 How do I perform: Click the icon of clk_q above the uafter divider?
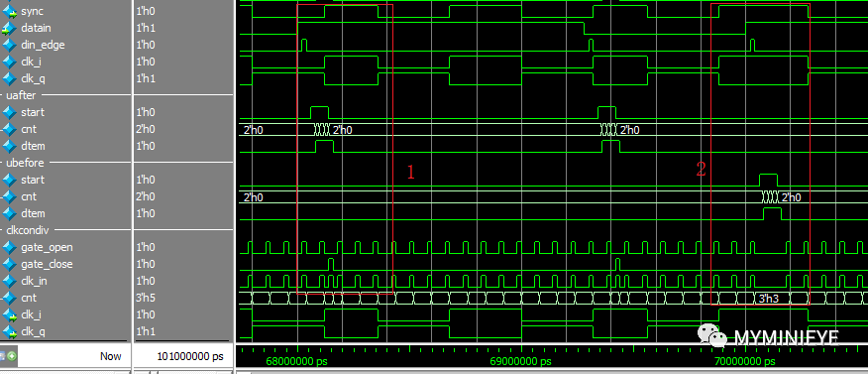tap(9, 78)
